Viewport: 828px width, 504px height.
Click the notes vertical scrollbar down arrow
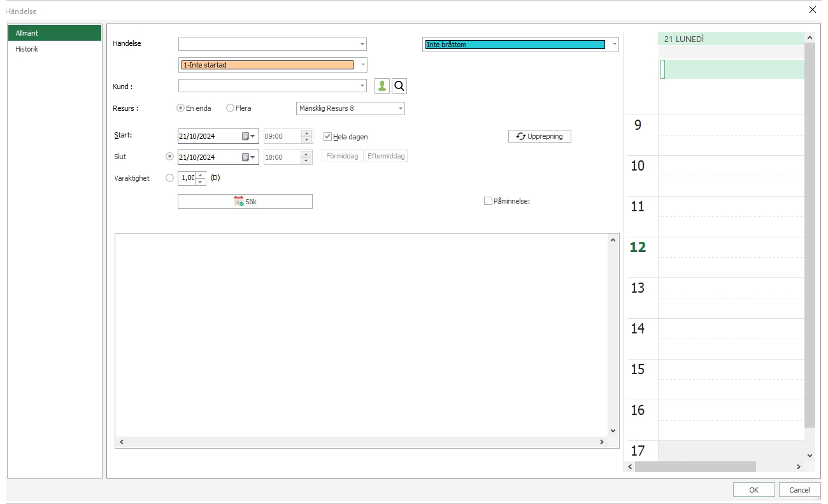tap(613, 431)
